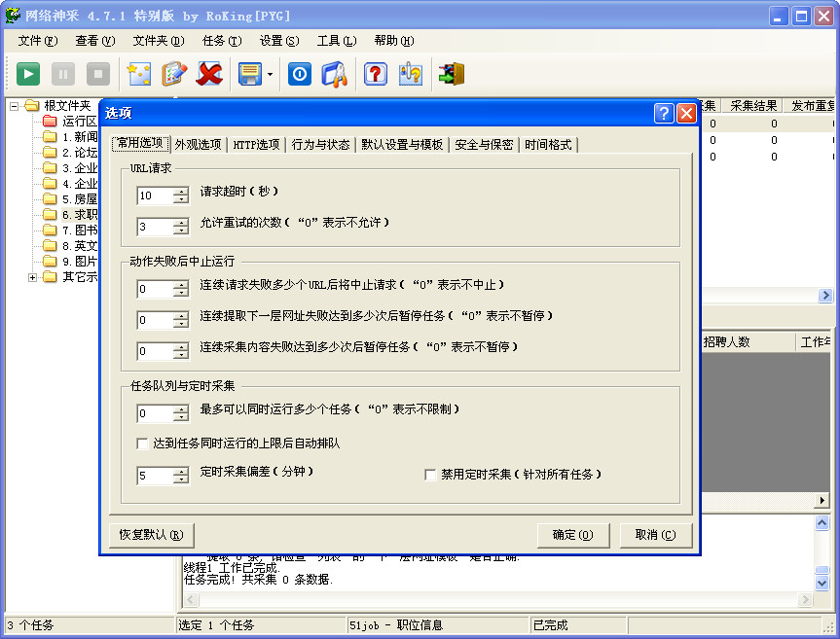
Task: Create a new task with the wizard icon
Action: (x=137, y=74)
